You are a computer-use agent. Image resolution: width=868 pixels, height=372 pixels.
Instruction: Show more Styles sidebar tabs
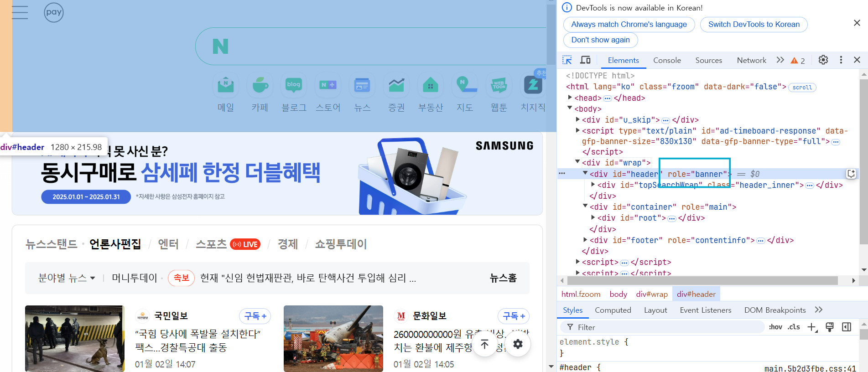pos(819,310)
